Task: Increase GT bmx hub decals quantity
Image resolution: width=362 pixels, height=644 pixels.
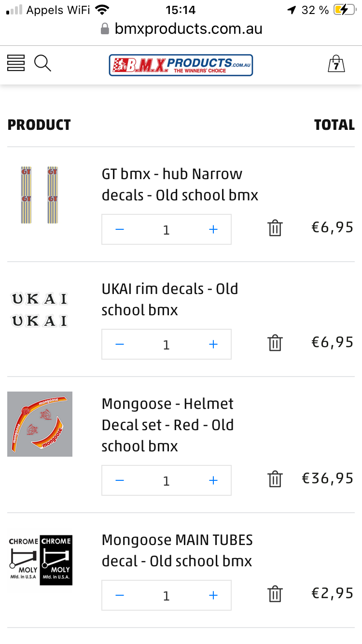Action: click(x=213, y=229)
